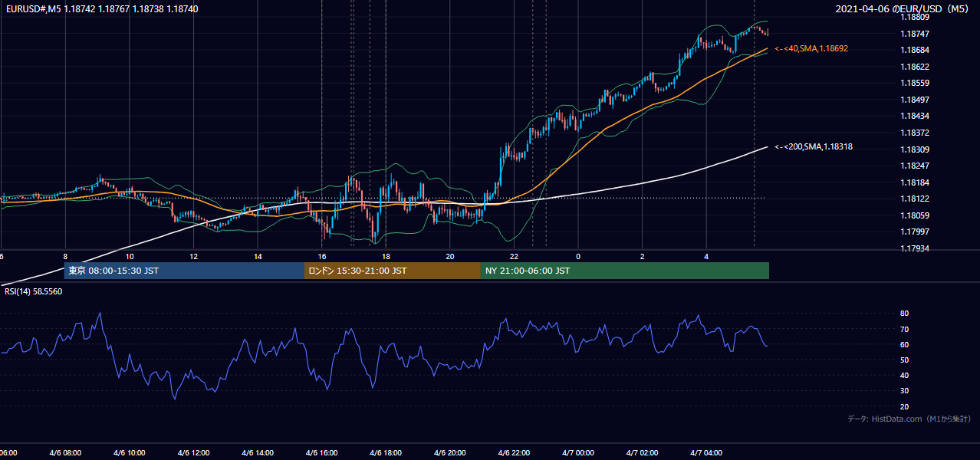Click the ロンドン 15:30-21:00 JST session bar

[x=393, y=271]
